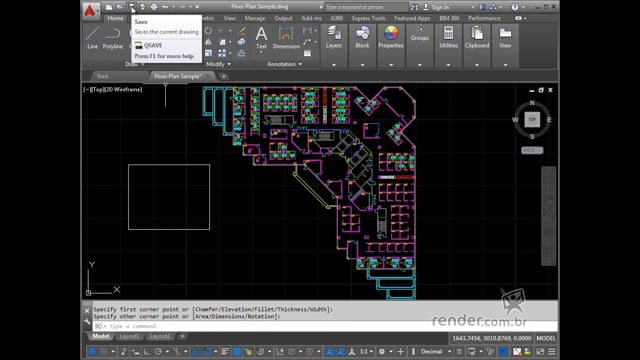Toggle MODEL space button in status bar

point(546,338)
